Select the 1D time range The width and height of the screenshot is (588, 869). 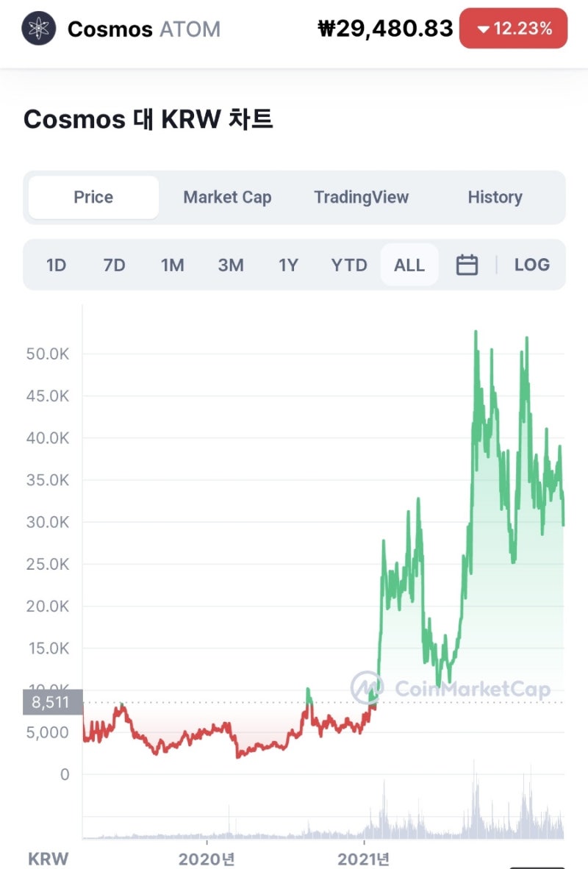(57, 265)
